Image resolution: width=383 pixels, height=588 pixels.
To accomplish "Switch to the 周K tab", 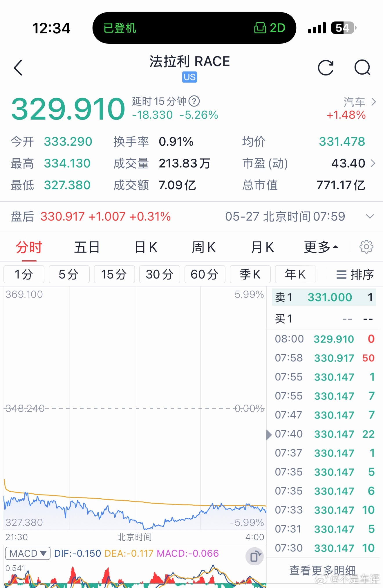I will tap(204, 247).
